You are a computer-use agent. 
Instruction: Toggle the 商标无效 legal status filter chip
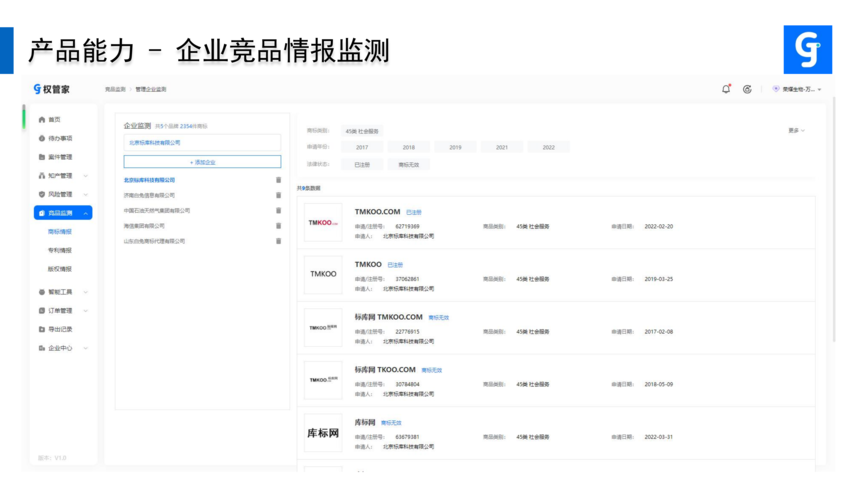point(409,165)
